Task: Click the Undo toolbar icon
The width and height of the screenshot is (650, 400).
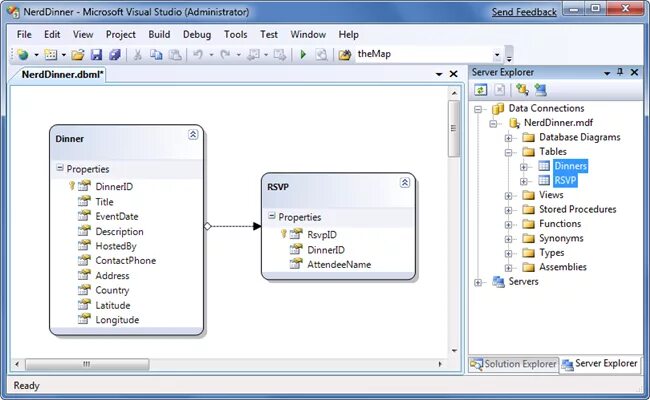Action: tap(198, 54)
